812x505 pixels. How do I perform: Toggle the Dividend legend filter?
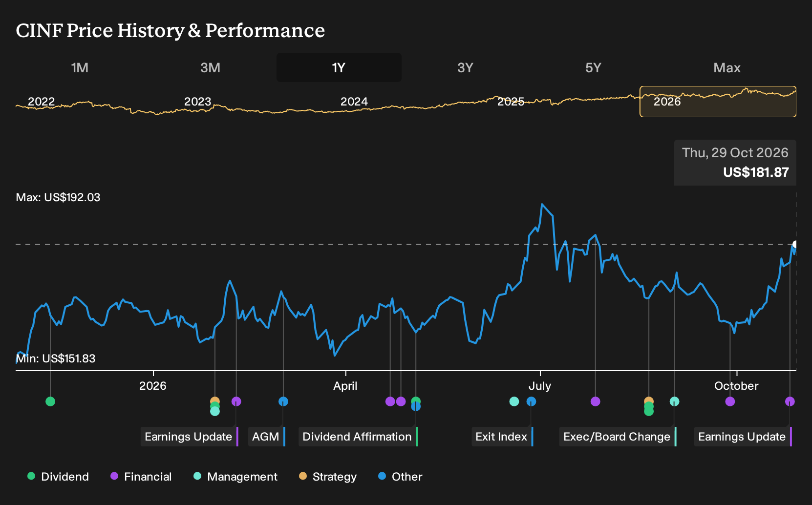pos(58,477)
